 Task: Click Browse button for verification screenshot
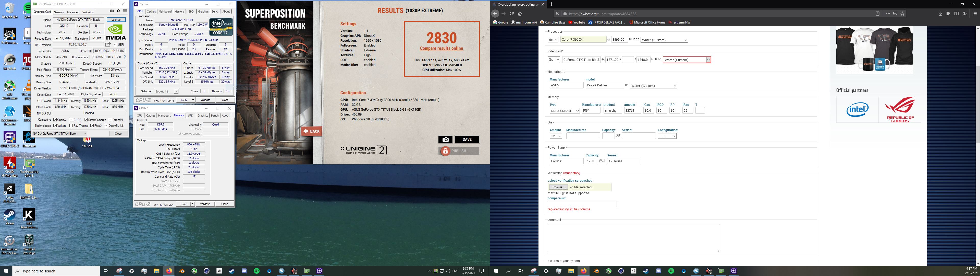558,187
